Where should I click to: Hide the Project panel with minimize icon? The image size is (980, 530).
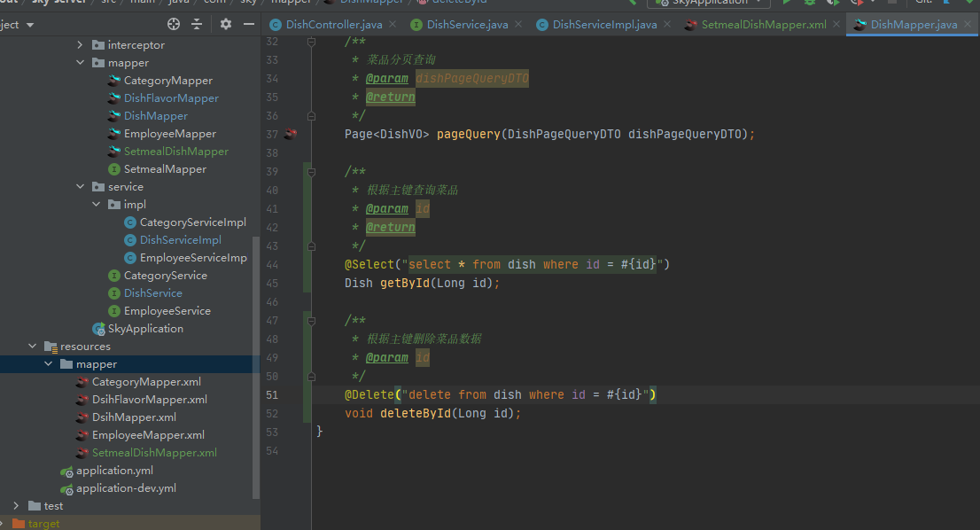pos(249,24)
